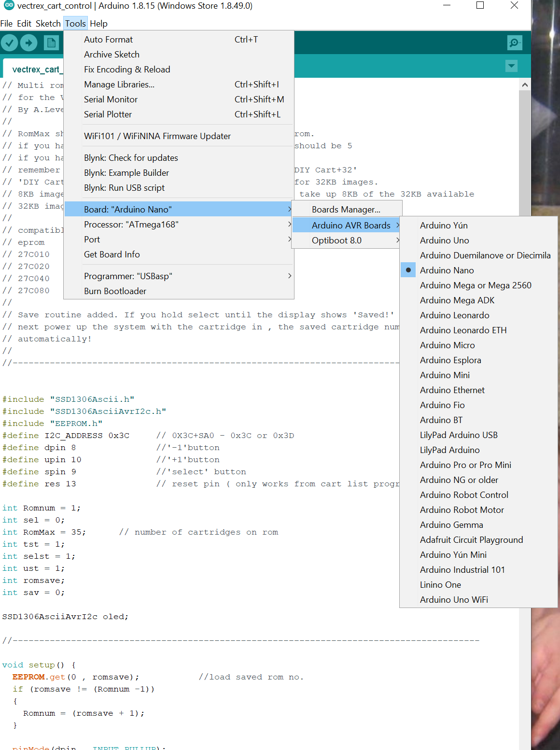560x750 pixels.
Task: Select Arduino NG or older
Action: coord(479,480)
